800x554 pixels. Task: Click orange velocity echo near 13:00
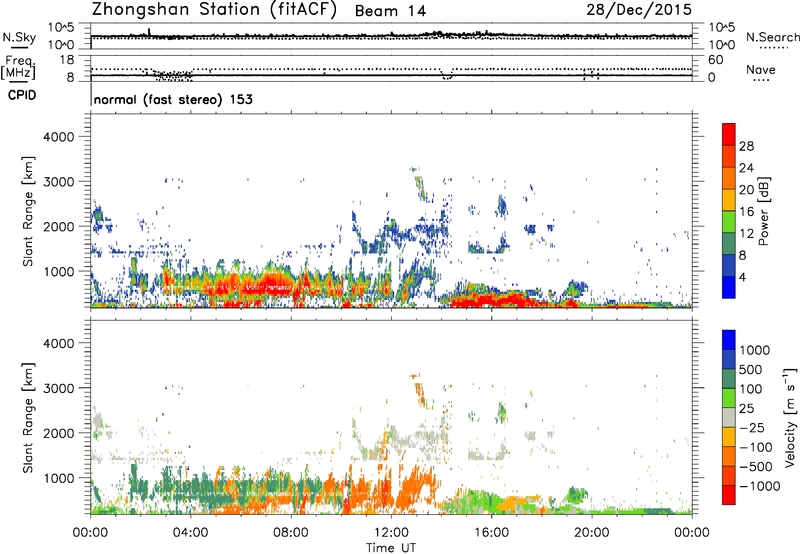point(416,487)
